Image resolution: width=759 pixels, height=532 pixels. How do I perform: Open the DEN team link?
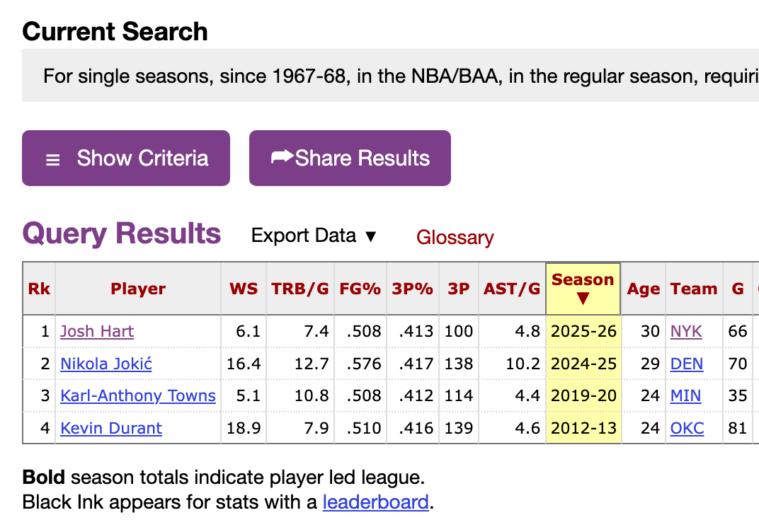686,364
